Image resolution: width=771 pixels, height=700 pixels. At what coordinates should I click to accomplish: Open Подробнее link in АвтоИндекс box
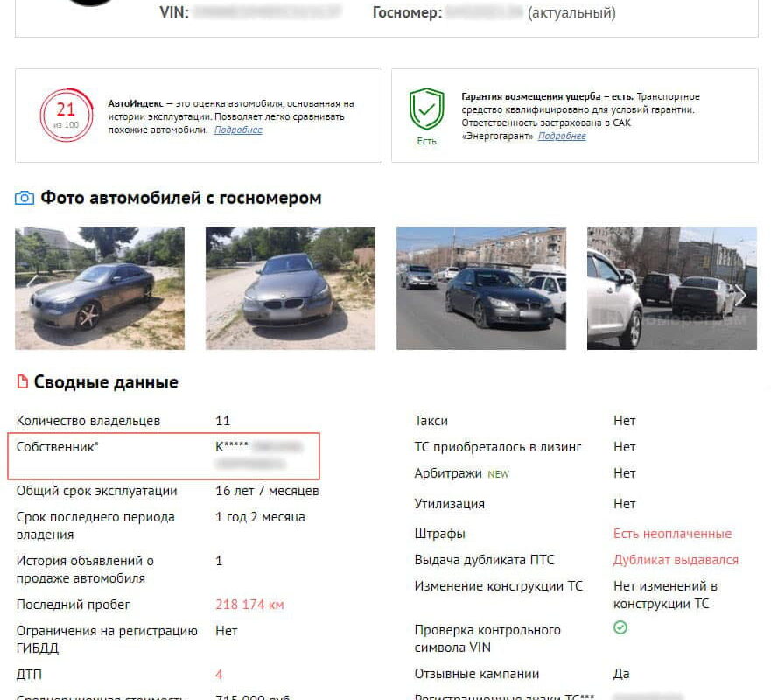coord(238,129)
